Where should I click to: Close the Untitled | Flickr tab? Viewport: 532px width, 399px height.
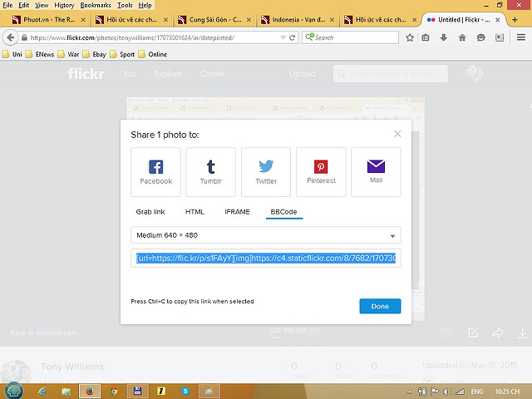pyautogui.click(x=497, y=20)
